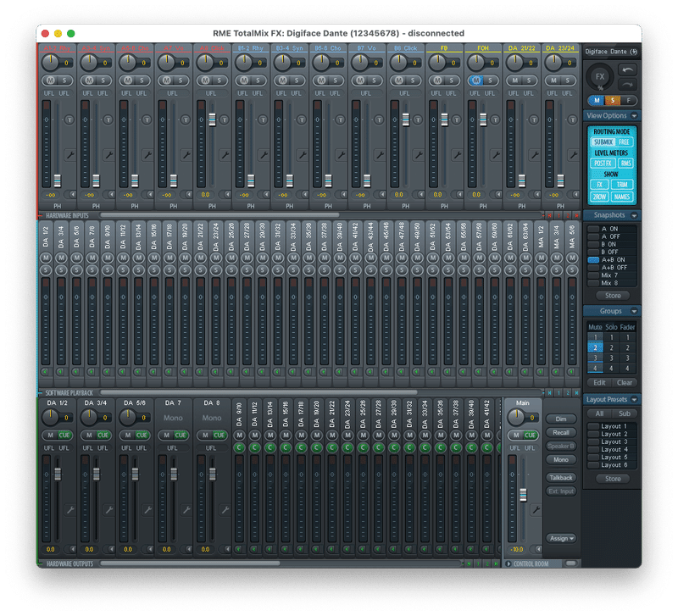This screenshot has width=678, height=616.
Task: Select snapshot A OFF
Action: [612, 236]
